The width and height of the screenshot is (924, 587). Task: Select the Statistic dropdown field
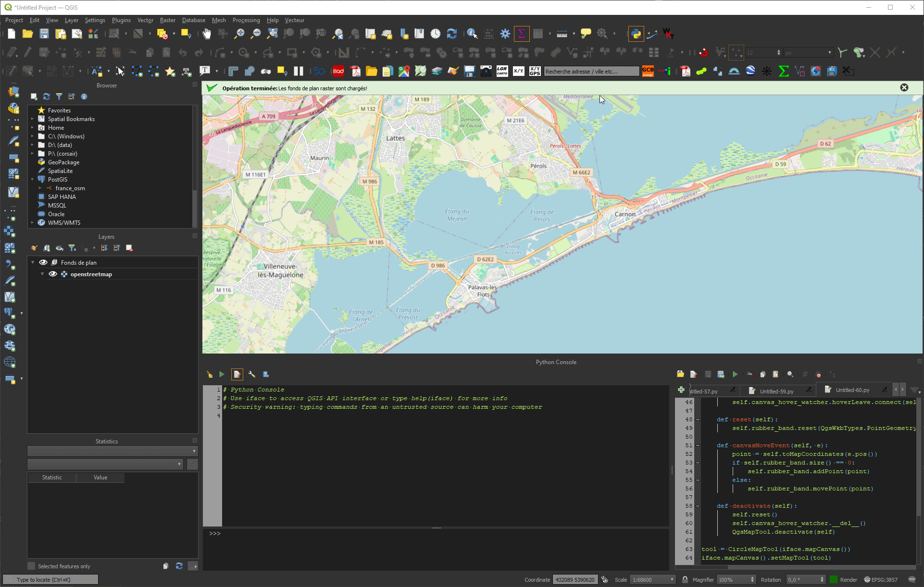[x=105, y=464]
